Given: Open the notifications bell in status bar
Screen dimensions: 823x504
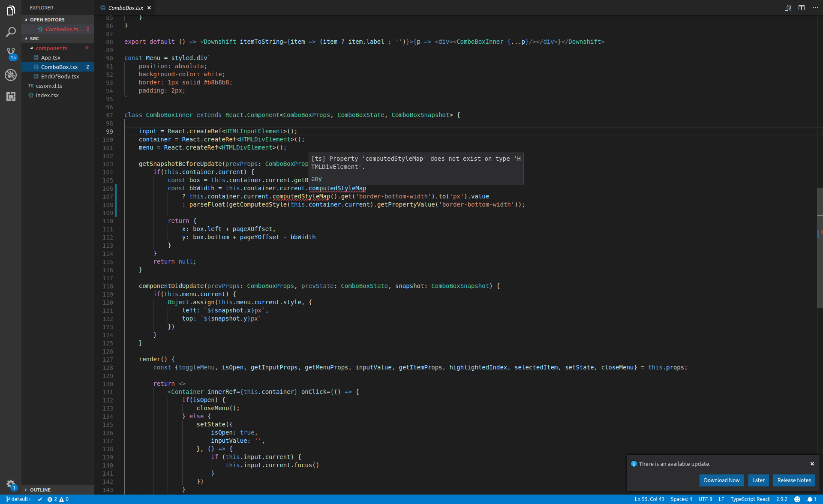Looking at the screenshot, I should tap(811, 499).
